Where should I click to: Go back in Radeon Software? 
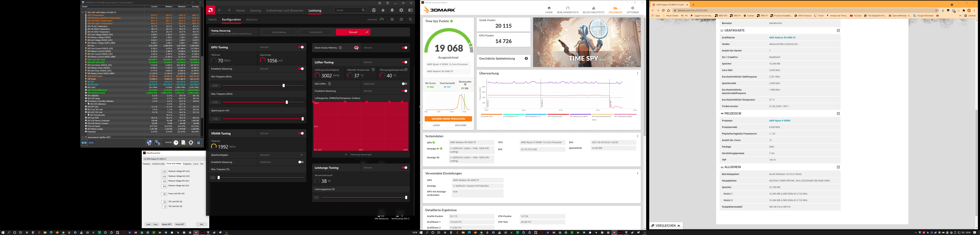(x=220, y=10)
